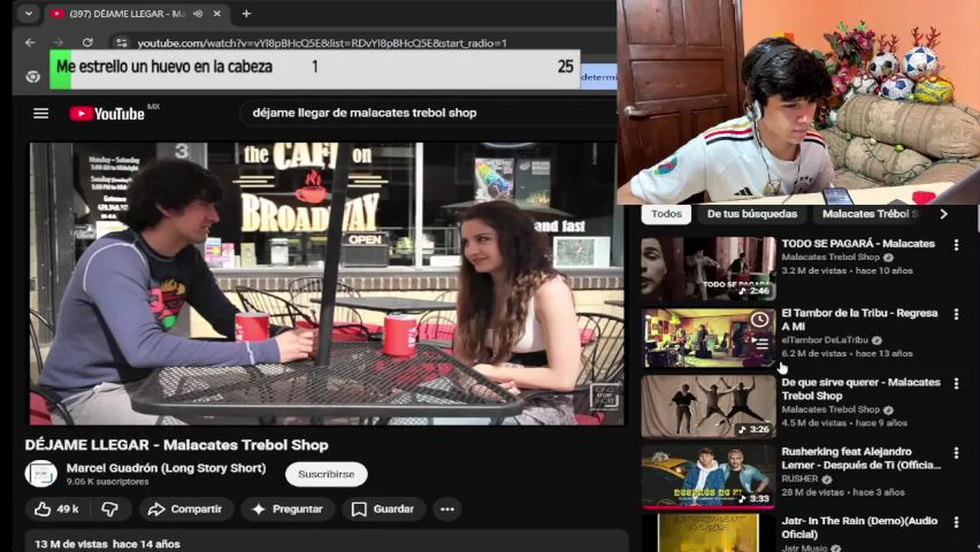Screen dimensions: 980x552
Task: Open El Tambor de la Tribu thumbnail
Action: pos(709,338)
